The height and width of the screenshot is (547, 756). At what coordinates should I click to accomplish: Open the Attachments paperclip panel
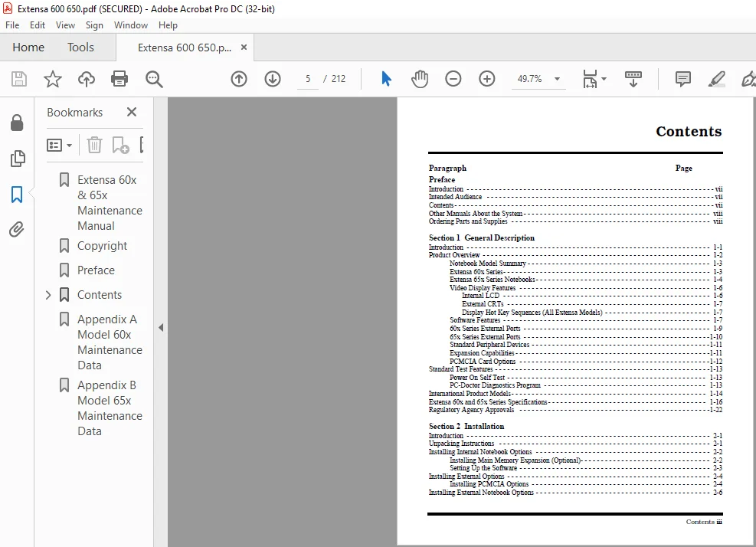(x=16, y=230)
